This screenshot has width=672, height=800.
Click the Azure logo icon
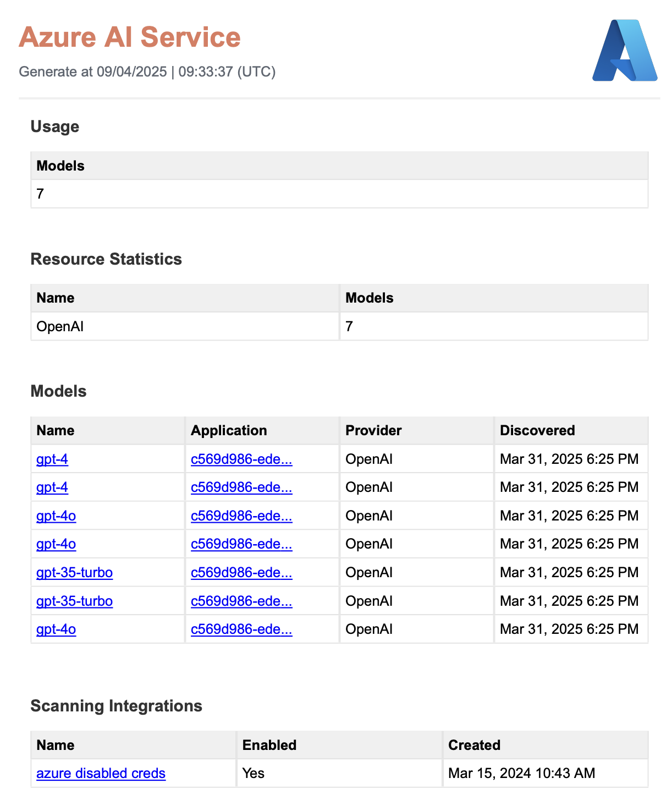click(x=625, y=51)
